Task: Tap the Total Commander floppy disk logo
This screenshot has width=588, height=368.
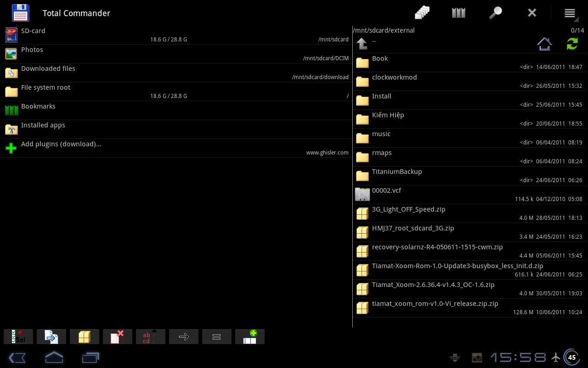Action: click(x=20, y=13)
